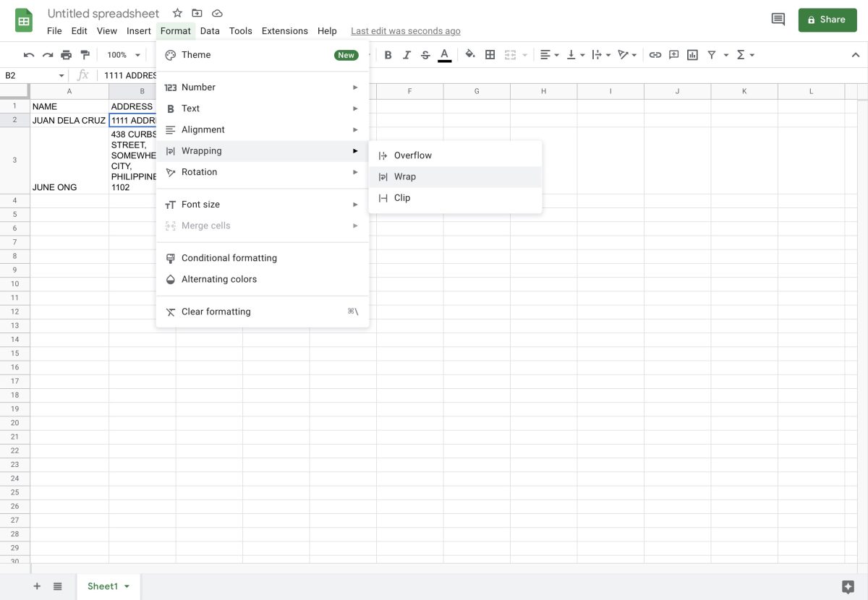This screenshot has width=868, height=600.
Task: Open the zoom percentage dropdown
Action: [x=121, y=54]
